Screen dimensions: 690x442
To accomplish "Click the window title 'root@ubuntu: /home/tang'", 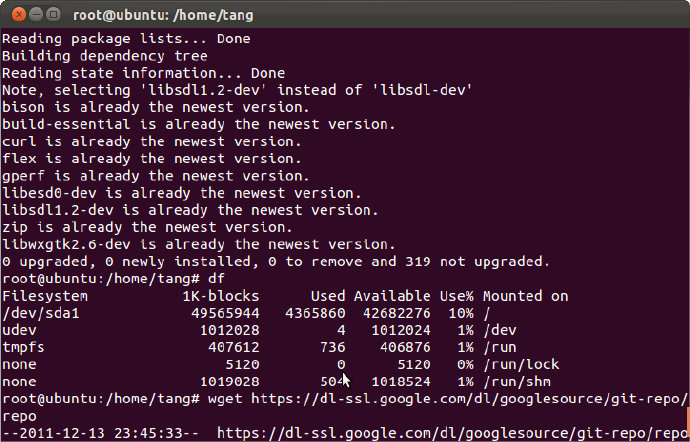I will pos(163,15).
